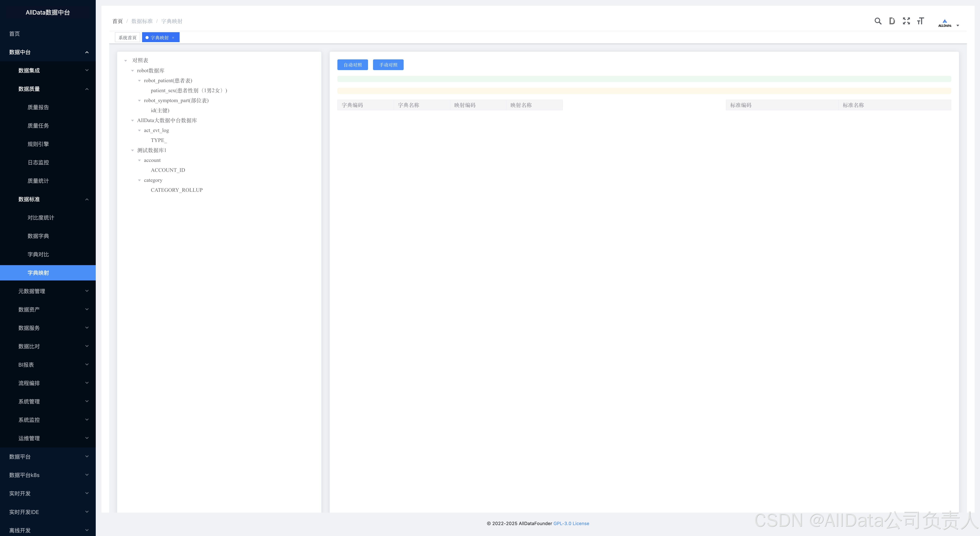The width and height of the screenshot is (980, 536).
Task: Click the 首页 breadcrumb link
Action: click(x=118, y=21)
